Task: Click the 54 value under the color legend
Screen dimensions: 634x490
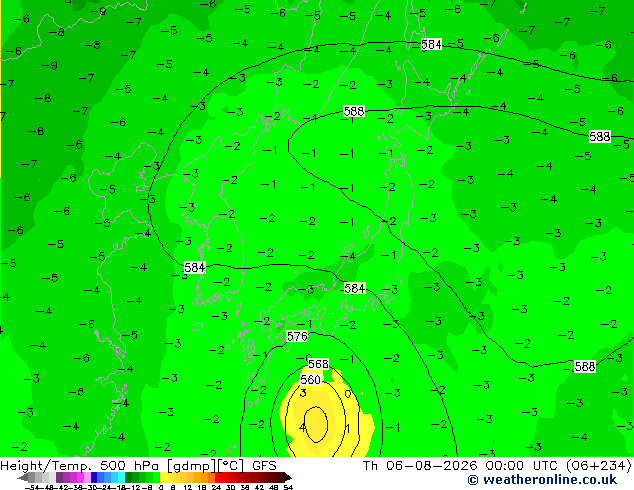Action: [x=288, y=487]
